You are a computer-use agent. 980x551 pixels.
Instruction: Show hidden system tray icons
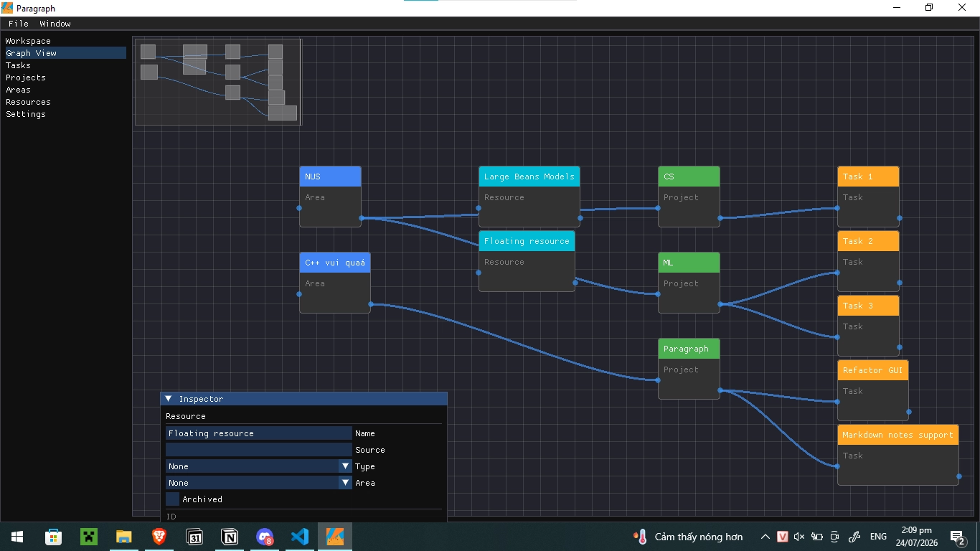[765, 537]
